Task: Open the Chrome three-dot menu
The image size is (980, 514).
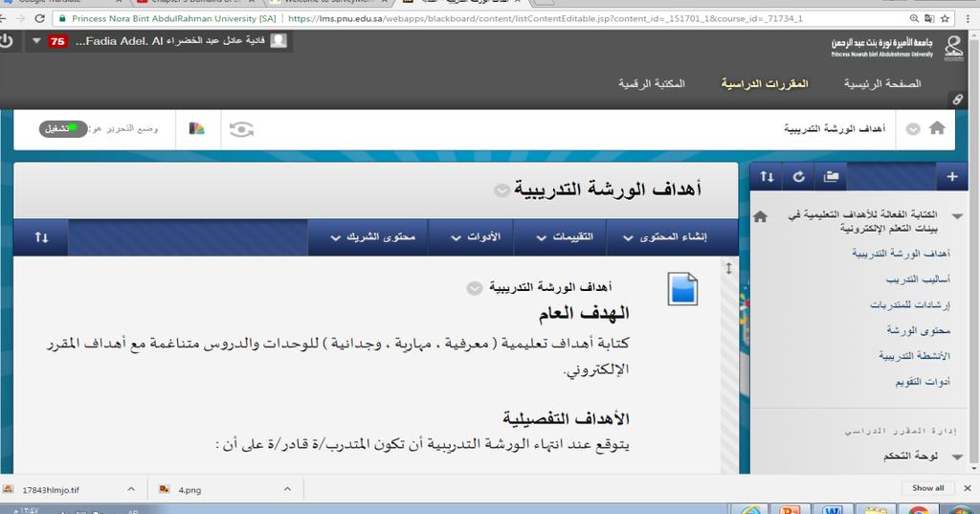Action: click(x=968, y=19)
